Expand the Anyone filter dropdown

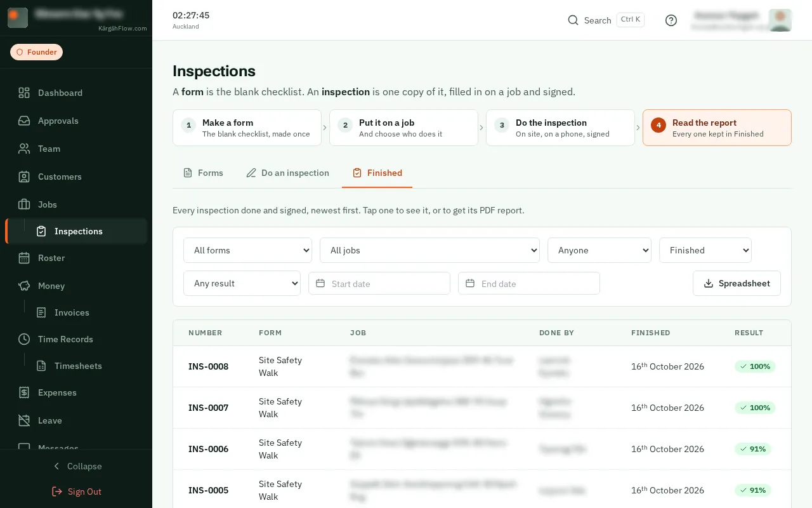[599, 250]
